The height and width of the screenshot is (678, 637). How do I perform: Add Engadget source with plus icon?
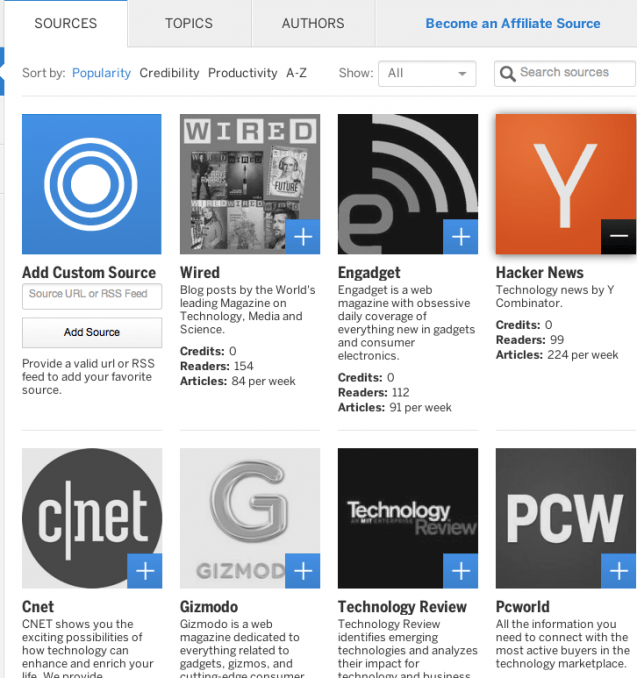pos(461,237)
